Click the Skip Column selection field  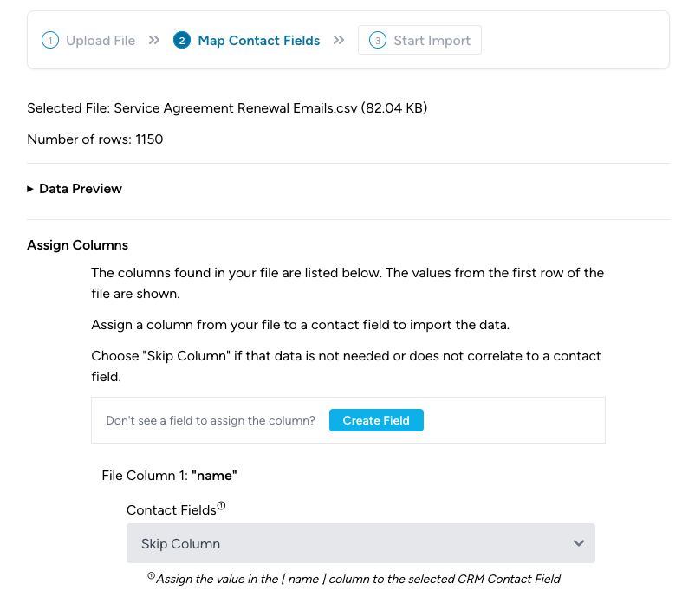(x=360, y=543)
